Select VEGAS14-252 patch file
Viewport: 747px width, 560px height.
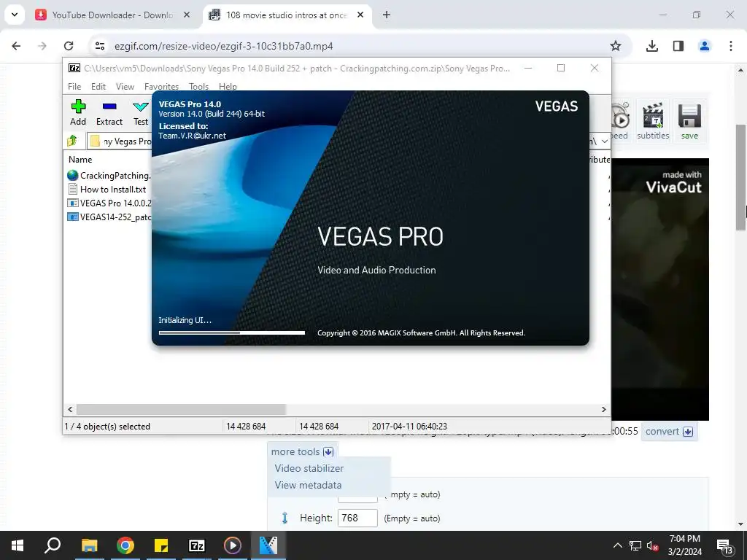pyautogui.click(x=109, y=217)
